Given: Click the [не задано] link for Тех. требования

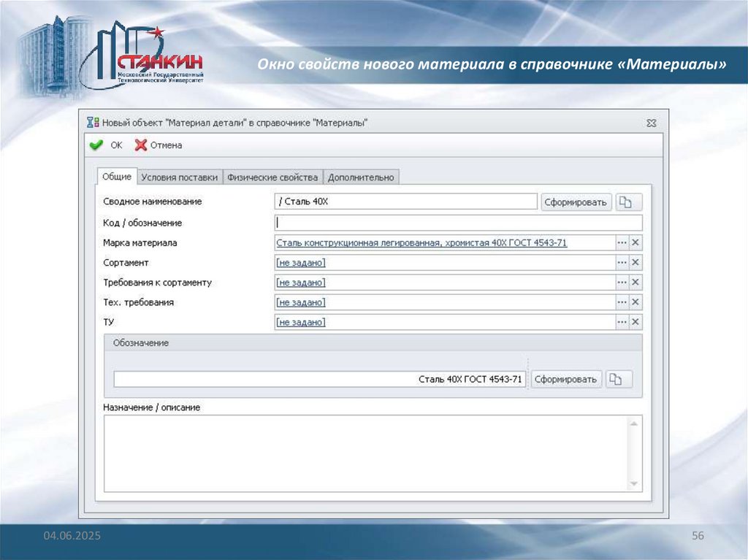Looking at the screenshot, I should (301, 302).
